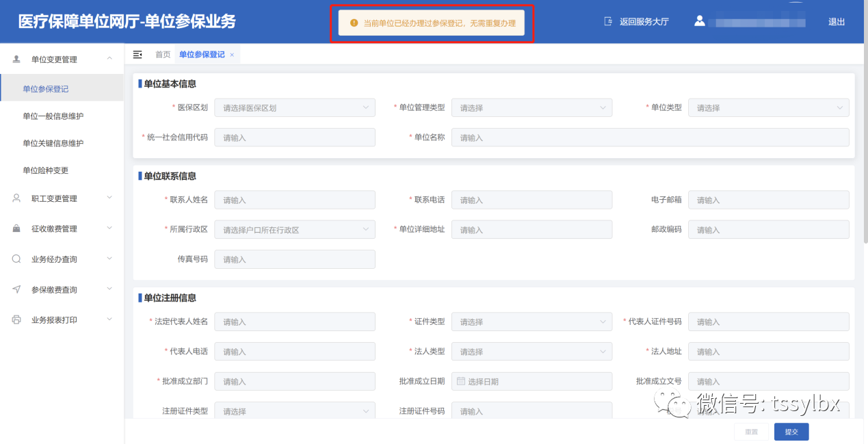Click the 批准成立日期 date picker field
The height and width of the screenshot is (444, 868).
[x=531, y=381]
